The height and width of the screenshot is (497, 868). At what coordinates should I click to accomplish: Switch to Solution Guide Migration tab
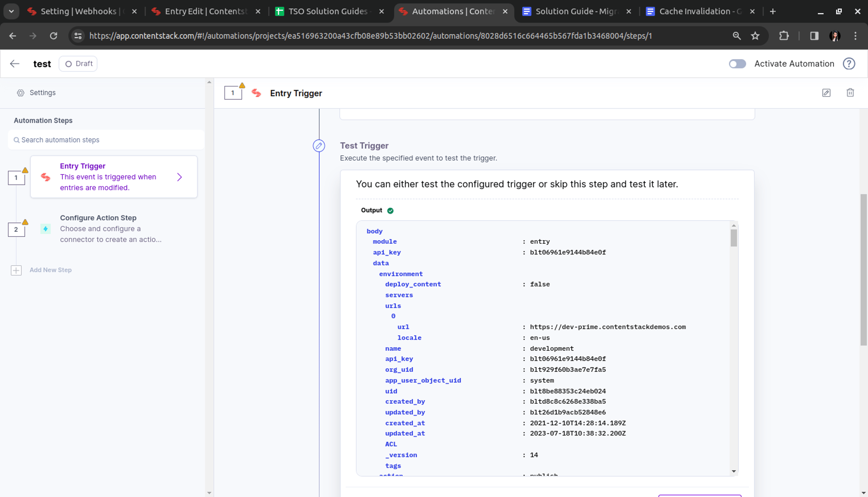pyautogui.click(x=577, y=11)
